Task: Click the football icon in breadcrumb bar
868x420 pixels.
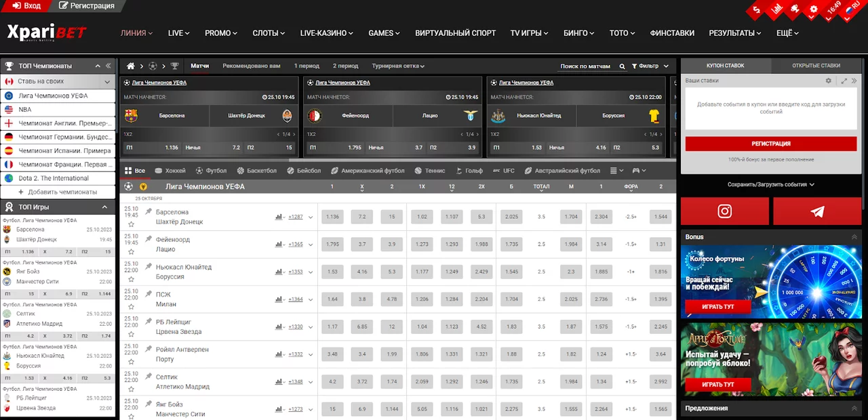Action: (x=153, y=66)
